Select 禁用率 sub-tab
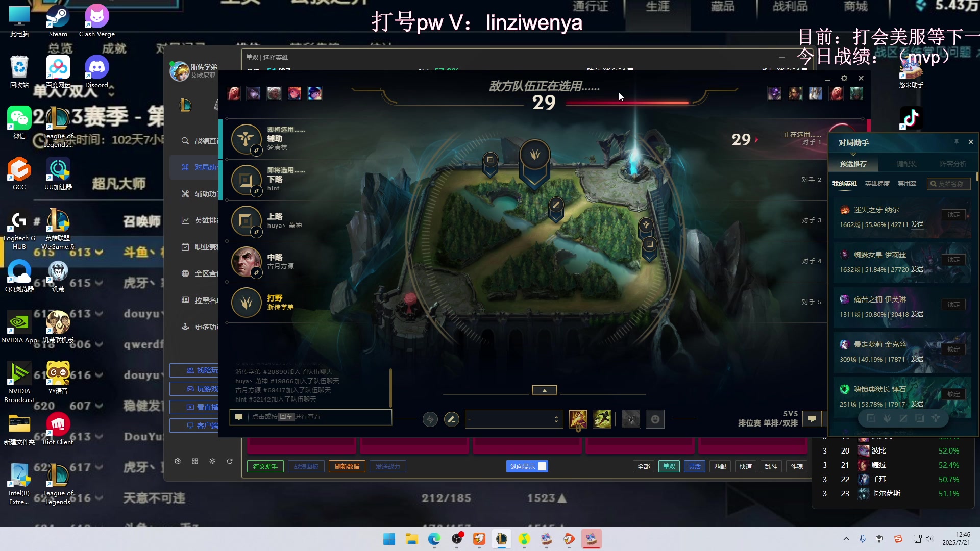Image resolution: width=980 pixels, height=551 pixels. pos(907,184)
